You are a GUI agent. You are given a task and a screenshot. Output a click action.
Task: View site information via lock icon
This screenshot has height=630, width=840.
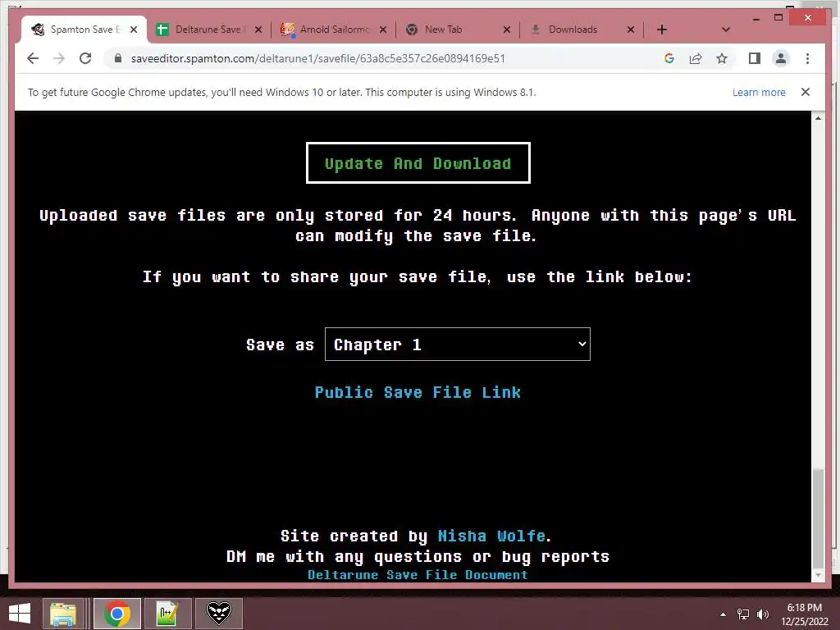coord(118,58)
